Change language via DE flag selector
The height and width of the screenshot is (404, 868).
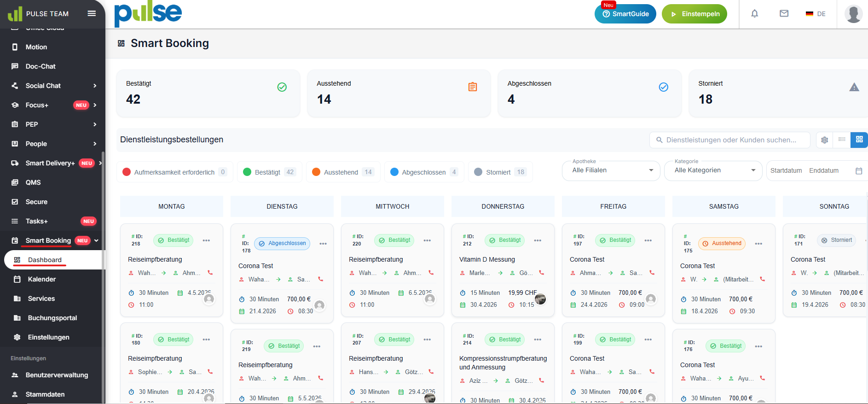816,14
